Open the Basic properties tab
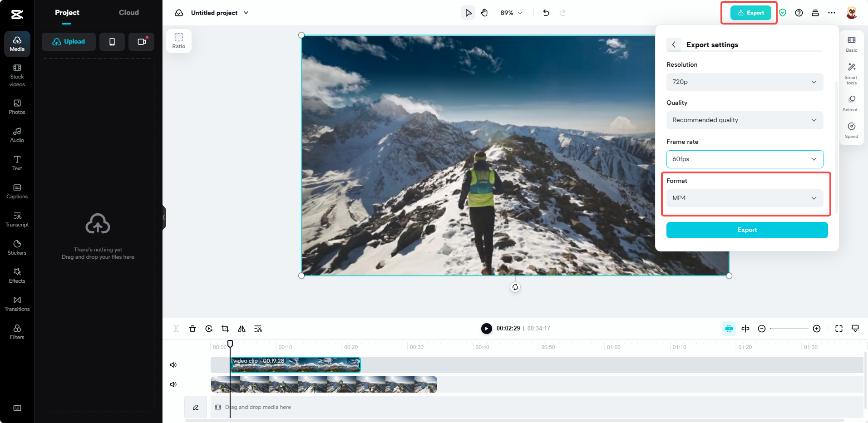This screenshot has width=868, height=423. coord(852,44)
